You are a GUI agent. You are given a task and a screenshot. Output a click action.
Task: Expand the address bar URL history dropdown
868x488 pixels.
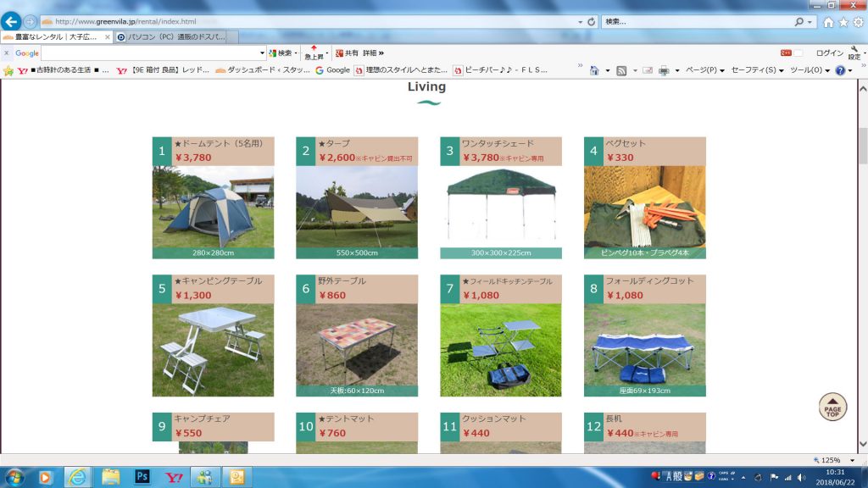(580, 22)
